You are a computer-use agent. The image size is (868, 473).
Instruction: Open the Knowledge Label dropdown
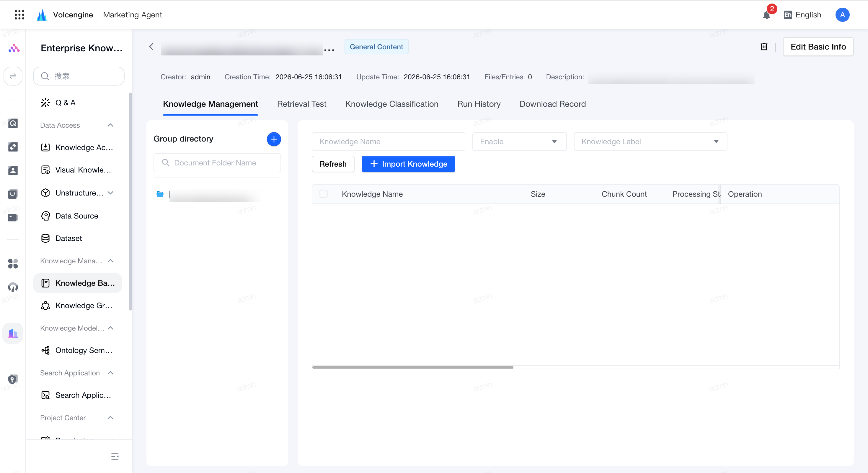tap(650, 141)
